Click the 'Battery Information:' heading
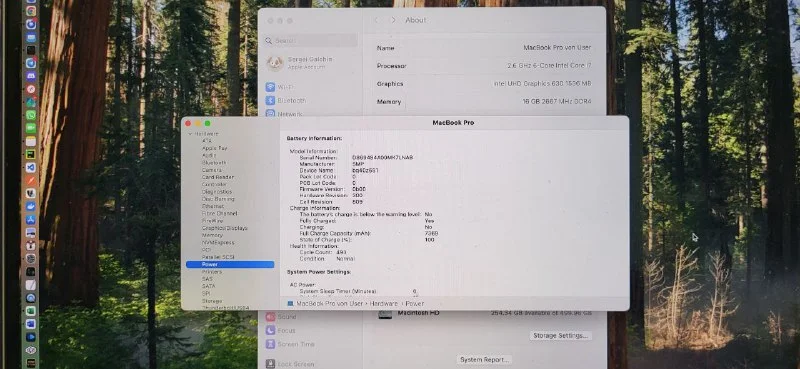 pos(314,138)
